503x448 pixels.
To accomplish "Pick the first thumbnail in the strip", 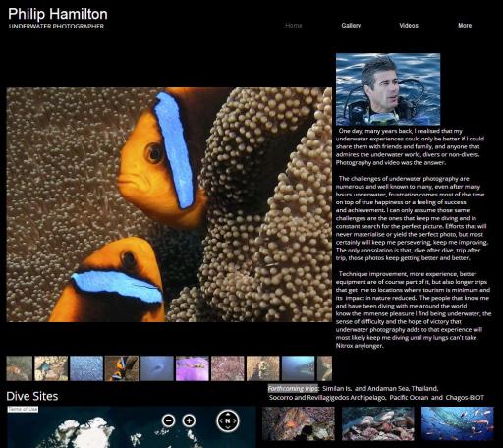I will 20,368.
